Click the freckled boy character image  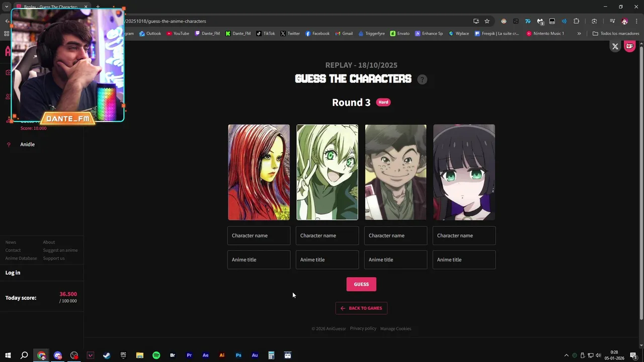tap(395, 172)
